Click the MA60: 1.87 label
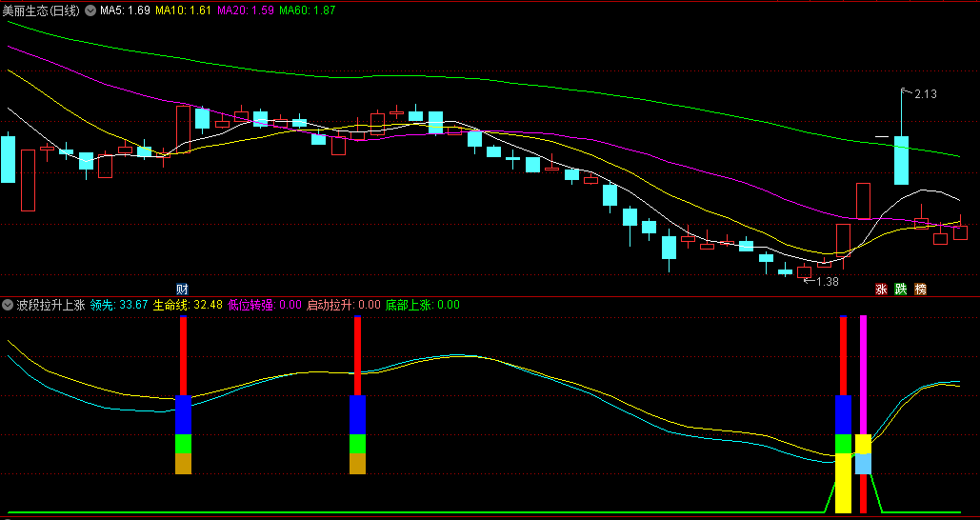Viewport: 980px width, 520px height. tap(308, 10)
